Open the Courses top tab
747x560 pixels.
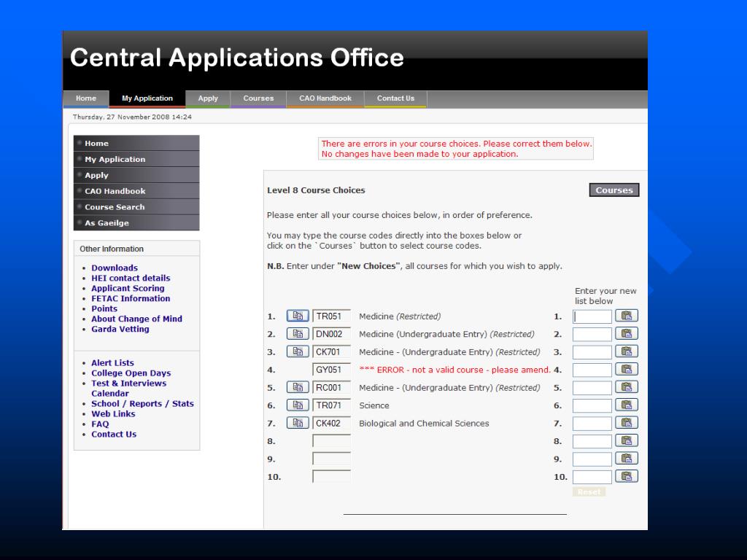coord(258,98)
